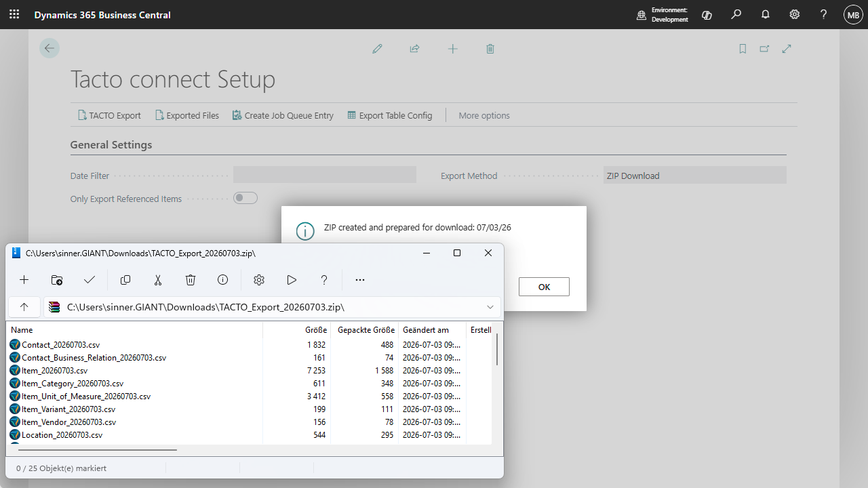Screen dimensions: 868x488
Task: Click the info icon in archive toolbar
Action: pyautogui.click(x=223, y=280)
